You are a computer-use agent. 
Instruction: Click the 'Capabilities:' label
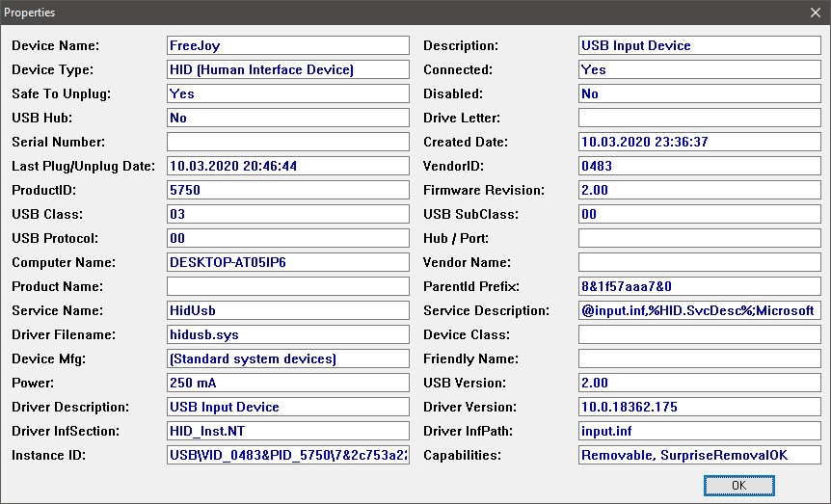pyautogui.click(x=462, y=456)
